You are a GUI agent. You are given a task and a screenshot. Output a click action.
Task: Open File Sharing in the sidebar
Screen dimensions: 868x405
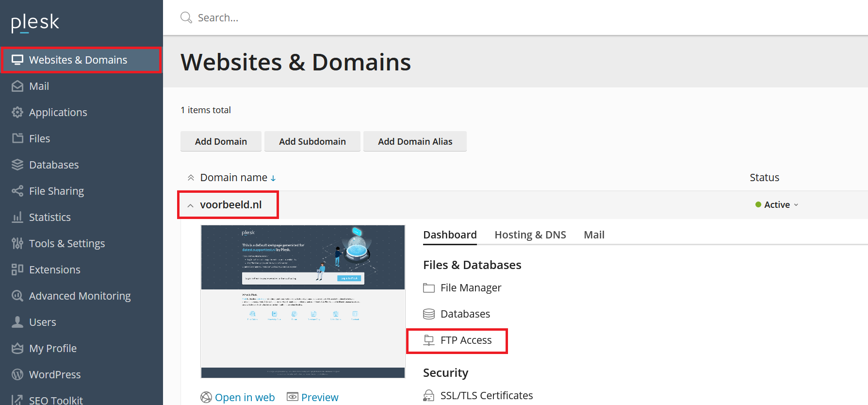click(82, 191)
